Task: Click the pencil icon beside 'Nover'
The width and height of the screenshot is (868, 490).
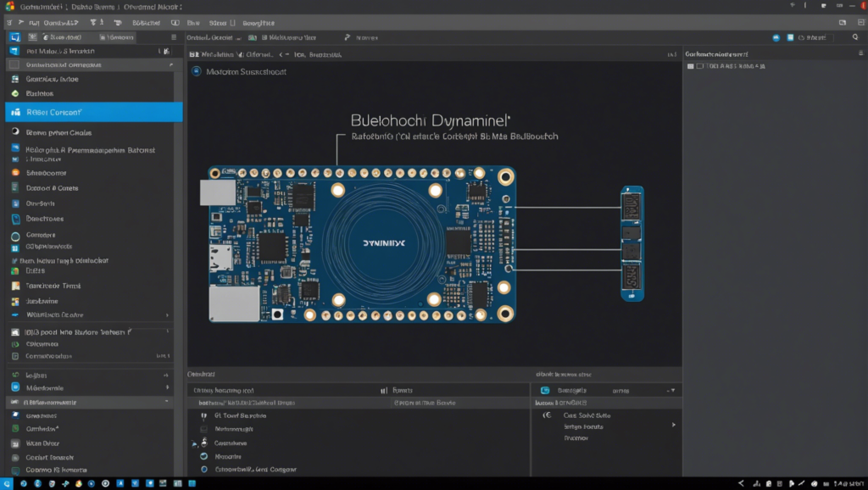Action: [347, 37]
